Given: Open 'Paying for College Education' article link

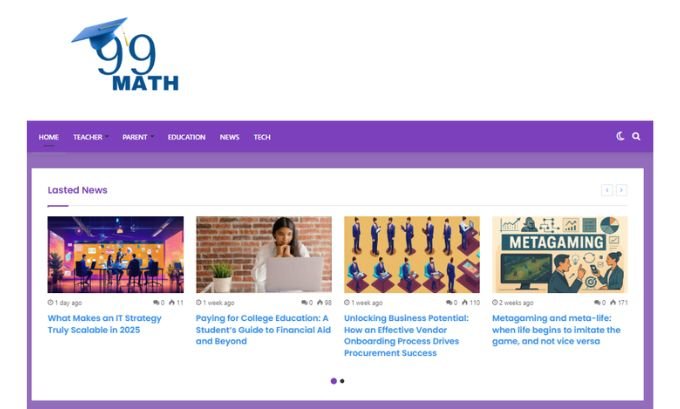Looking at the screenshot, I should [263, 330].
